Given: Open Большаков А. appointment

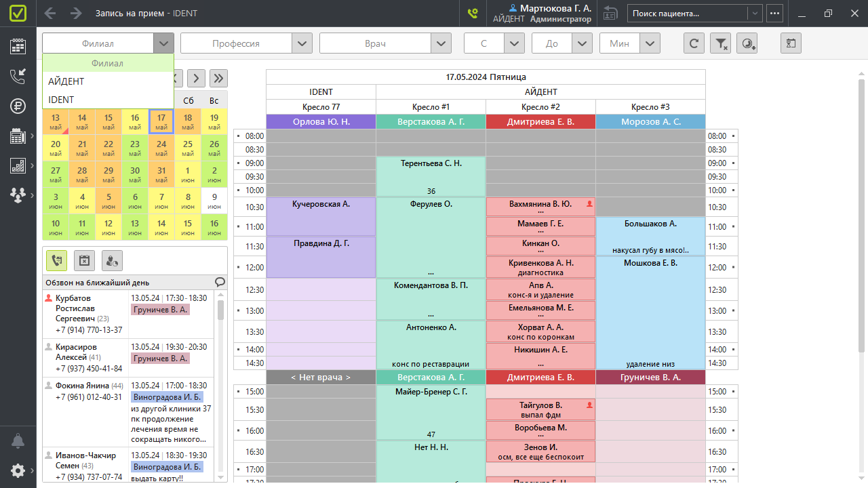Looking at the screenshot, I should click(651, 236).
